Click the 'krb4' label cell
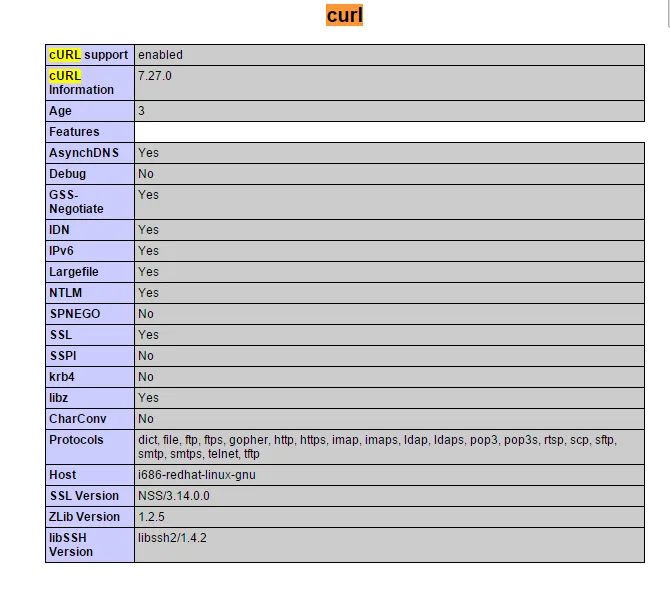Viewport: 670px width, 590px height. [x=90, y=377]
